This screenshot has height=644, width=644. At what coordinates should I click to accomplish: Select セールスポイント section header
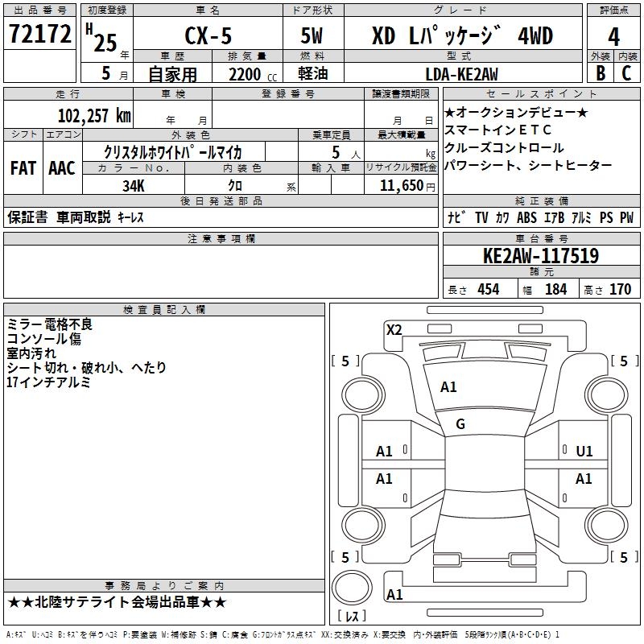[541, 93]
